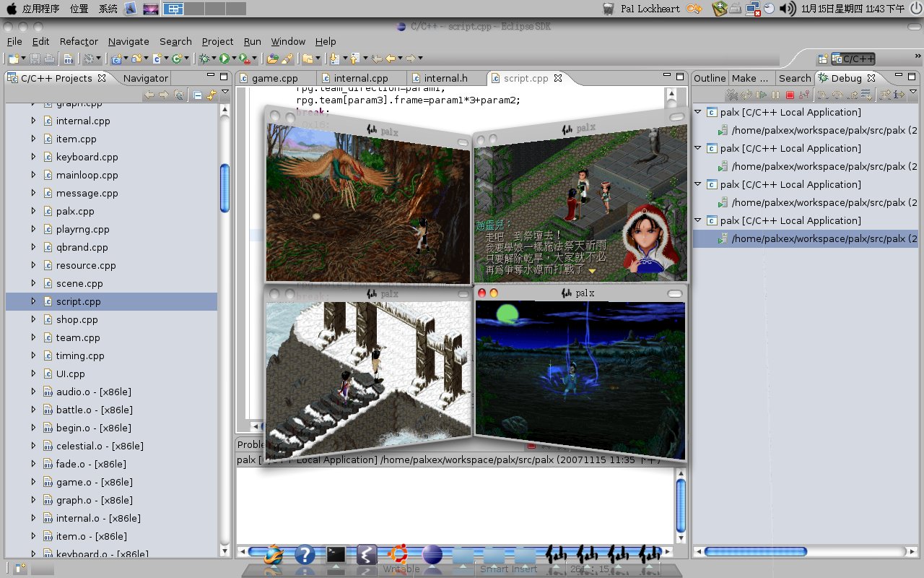Open the Refactor menu

tap(79, 41)
